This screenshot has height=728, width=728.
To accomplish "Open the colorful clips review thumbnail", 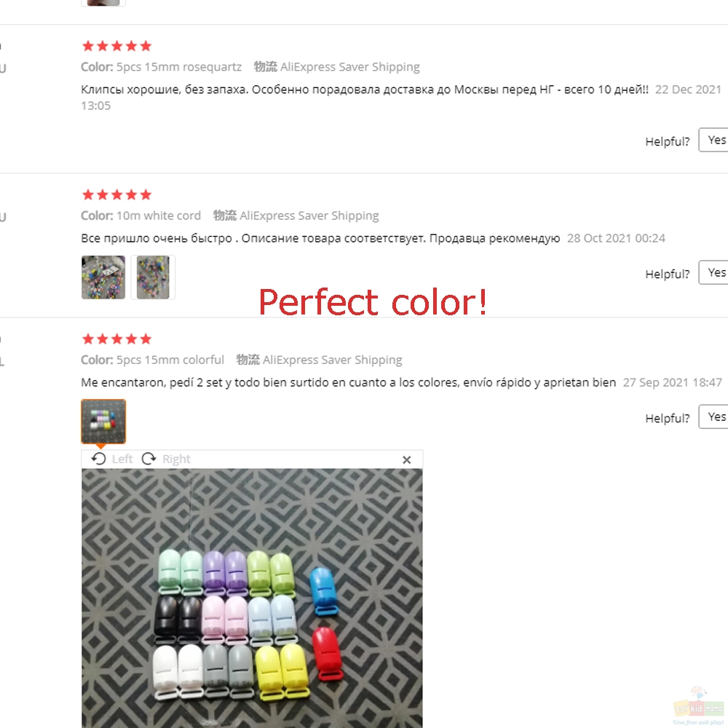I will pos(103,421).
